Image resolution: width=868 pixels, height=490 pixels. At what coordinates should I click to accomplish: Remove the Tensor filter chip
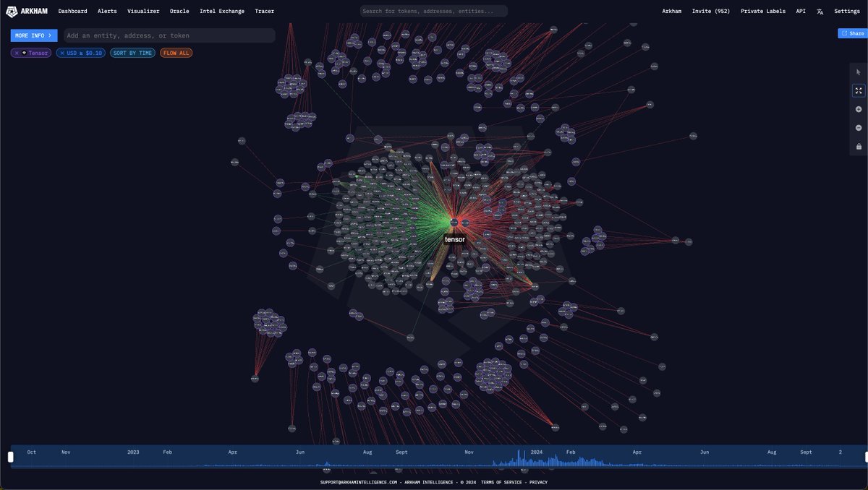coord(17,53)
